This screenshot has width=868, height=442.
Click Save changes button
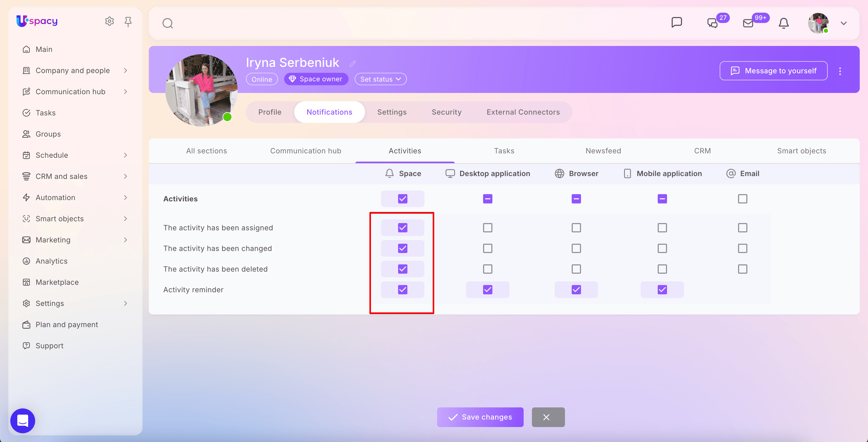coord(480,417)
